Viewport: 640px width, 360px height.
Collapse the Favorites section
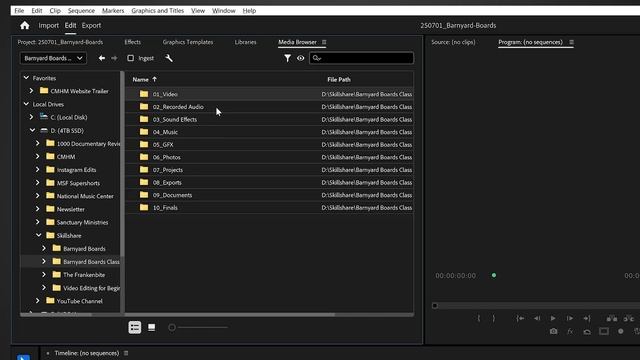tap(26, 78)
